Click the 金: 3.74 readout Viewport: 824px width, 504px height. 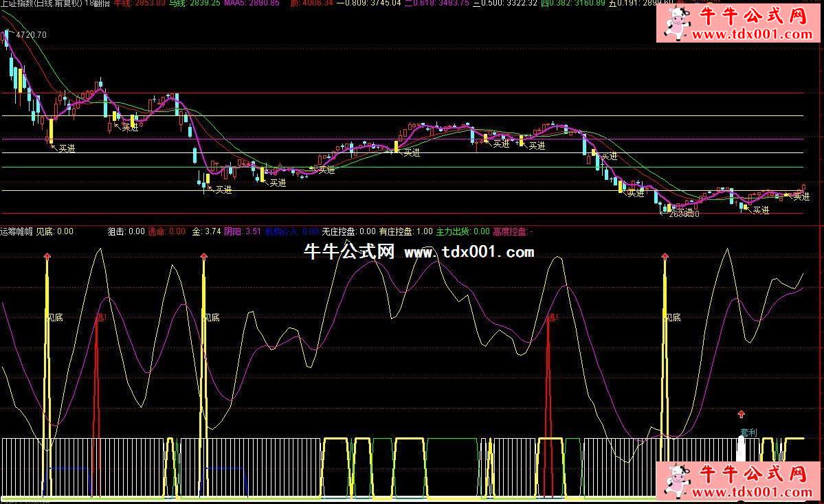pos(207,231)
